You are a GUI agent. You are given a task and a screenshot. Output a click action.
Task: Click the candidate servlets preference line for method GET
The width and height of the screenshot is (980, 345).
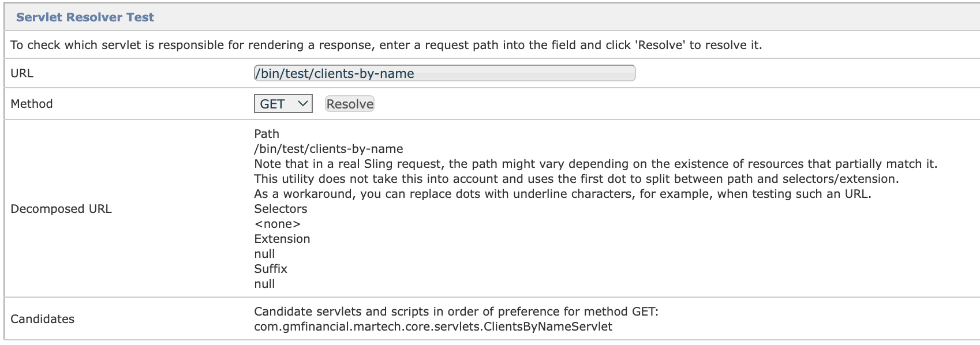coord(458,312)
